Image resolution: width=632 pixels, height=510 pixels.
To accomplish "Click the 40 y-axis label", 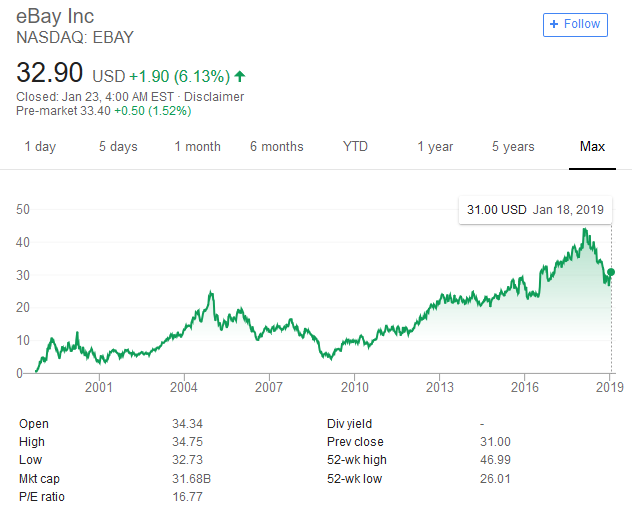I will pos(23,242).
